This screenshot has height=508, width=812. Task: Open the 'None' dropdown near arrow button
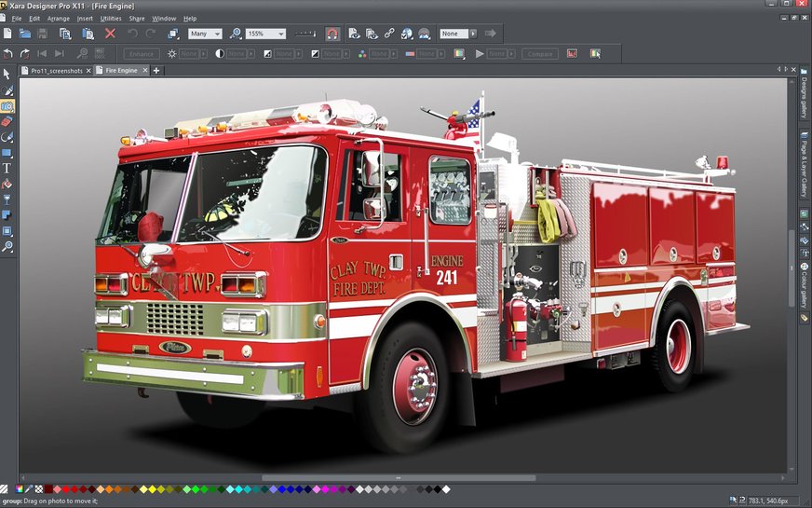point(473,34)
